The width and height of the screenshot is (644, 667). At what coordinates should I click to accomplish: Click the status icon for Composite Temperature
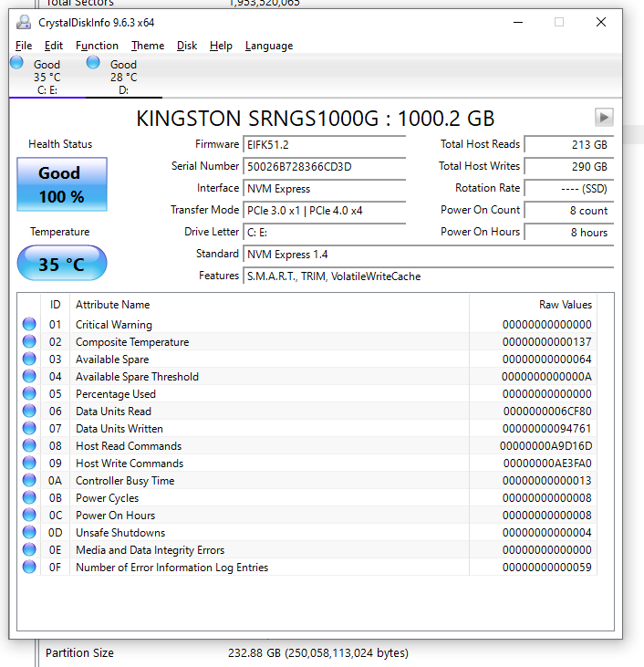pyautogui.click(x=29, y=341)
